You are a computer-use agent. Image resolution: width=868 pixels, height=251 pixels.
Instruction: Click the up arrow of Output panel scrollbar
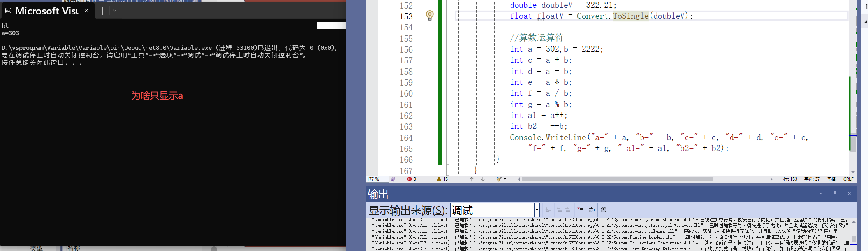click(x=854, y=221)
